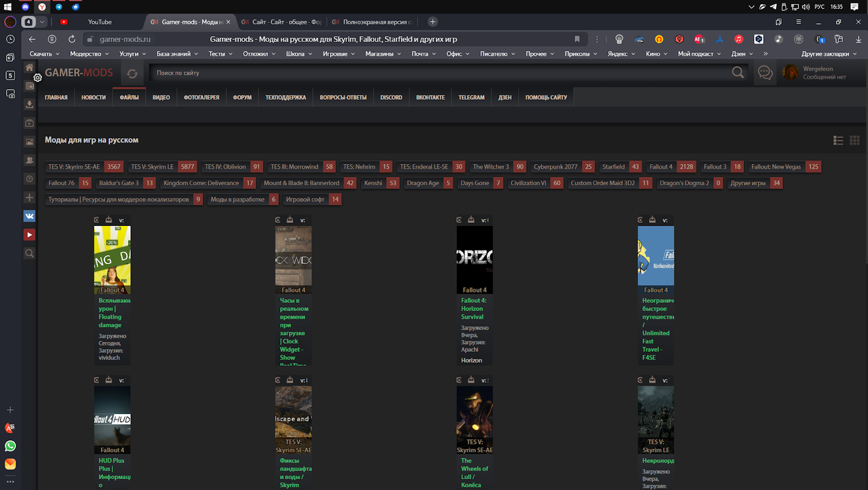
Task: Open the НОВОСТИ site menu item
Action: (x=94, y=97)
